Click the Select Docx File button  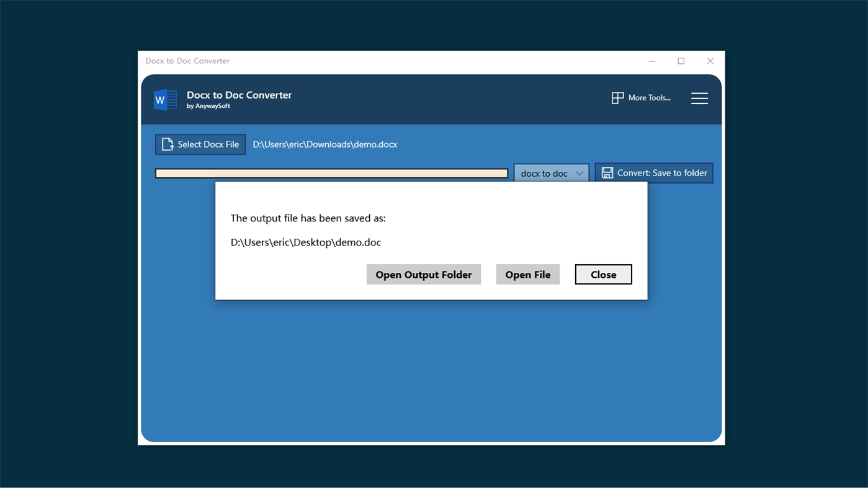(x=200, y=143)
